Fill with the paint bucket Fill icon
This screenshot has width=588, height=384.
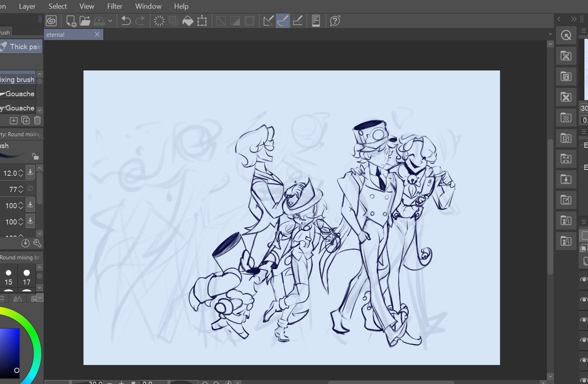pyautogui.click(x=188, y=21)
